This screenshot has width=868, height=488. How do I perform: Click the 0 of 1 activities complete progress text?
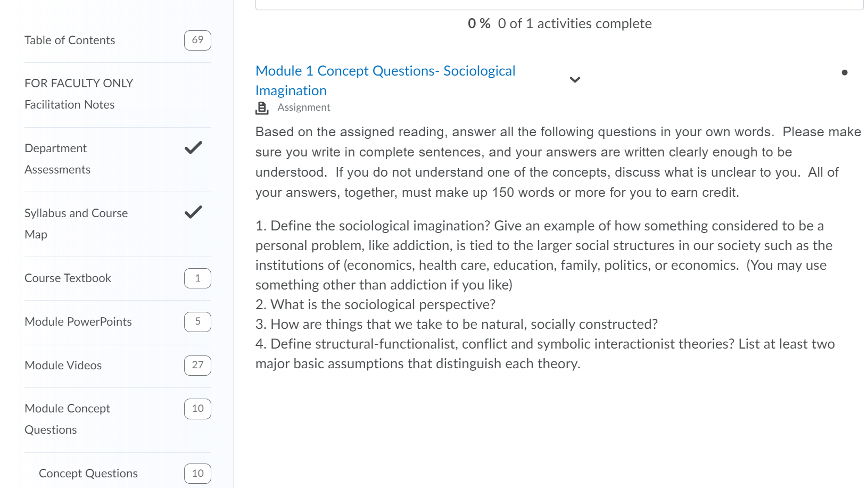pyautogui.click(x=575, y=24)
